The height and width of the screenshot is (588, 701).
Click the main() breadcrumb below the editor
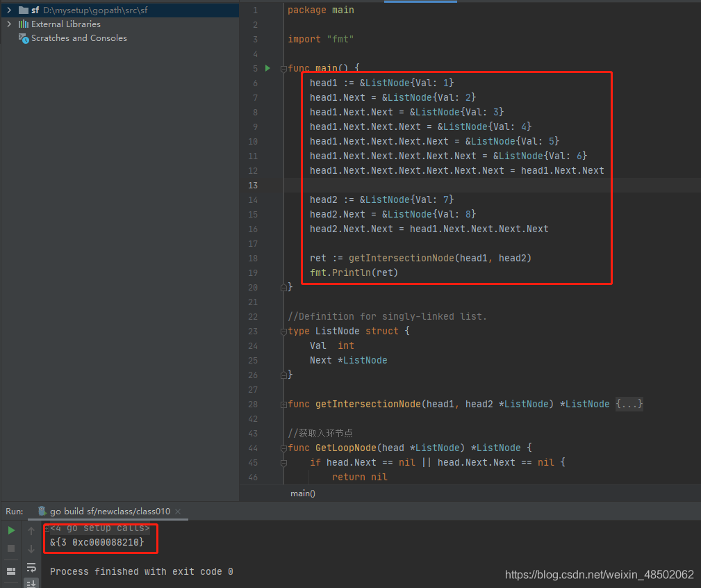coord(303,493)
